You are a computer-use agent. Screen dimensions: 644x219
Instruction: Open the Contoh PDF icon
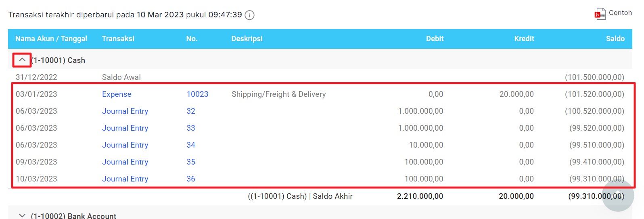tap(600, 14)
